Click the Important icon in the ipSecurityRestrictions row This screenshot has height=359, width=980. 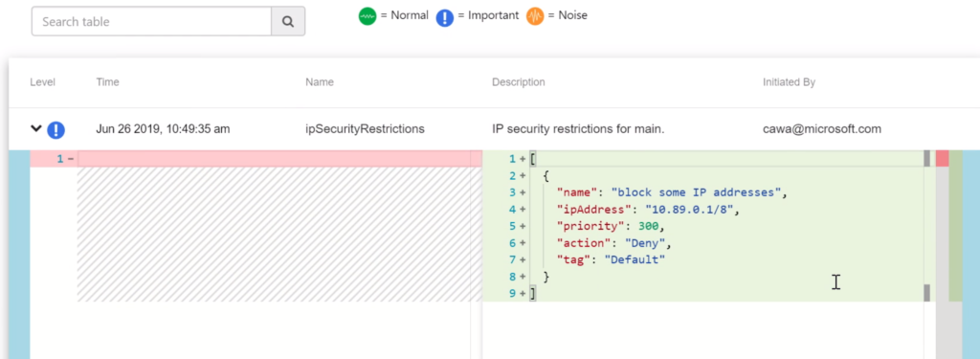pos(56,129)
